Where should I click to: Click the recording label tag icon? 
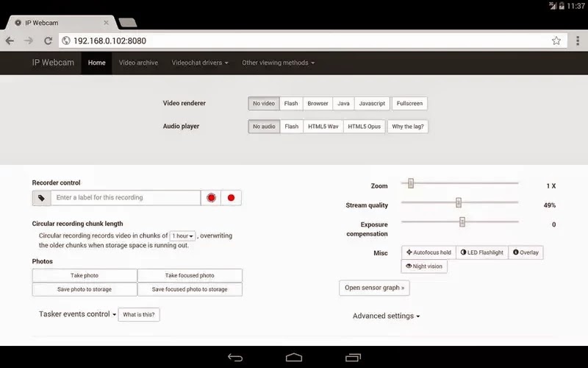(42, 198)
